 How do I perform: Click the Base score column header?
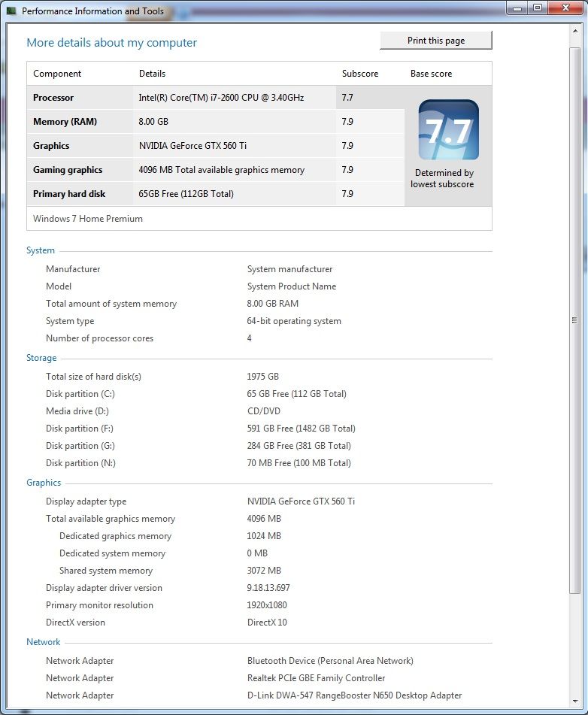pyautogui.click(x=431, y=74)
